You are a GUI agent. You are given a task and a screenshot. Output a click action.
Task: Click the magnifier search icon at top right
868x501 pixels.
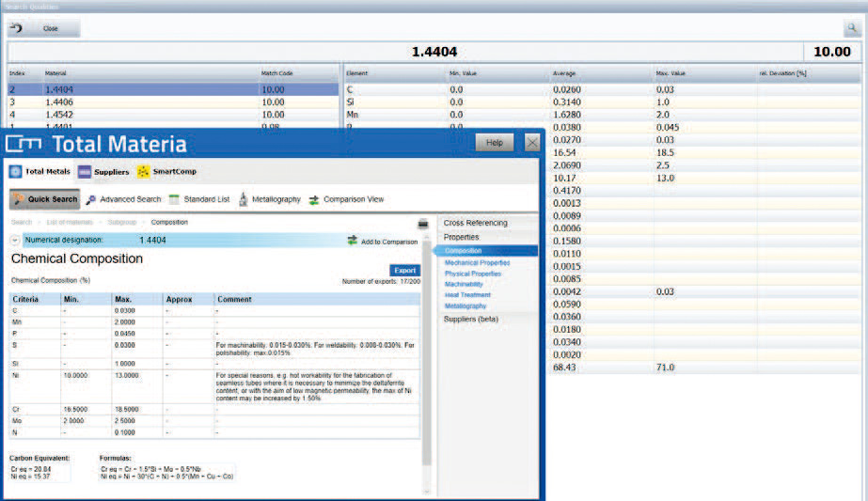tap(851, 27)
